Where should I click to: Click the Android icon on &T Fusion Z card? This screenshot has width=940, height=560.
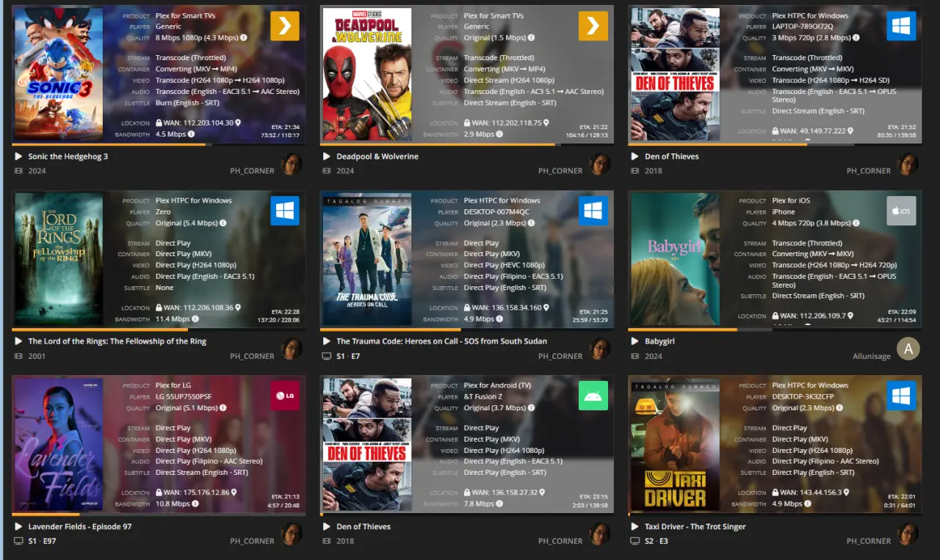[x=593, y=396]
